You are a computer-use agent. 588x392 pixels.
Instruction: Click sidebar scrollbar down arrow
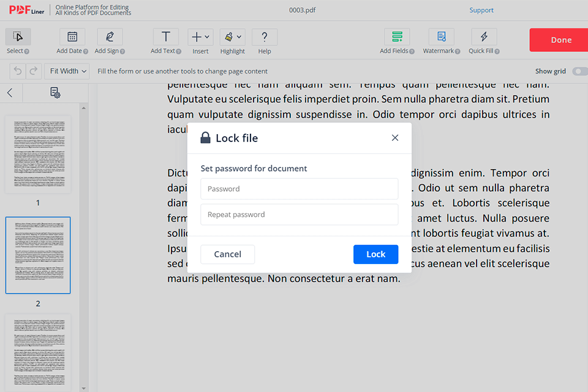coord(84,388)
